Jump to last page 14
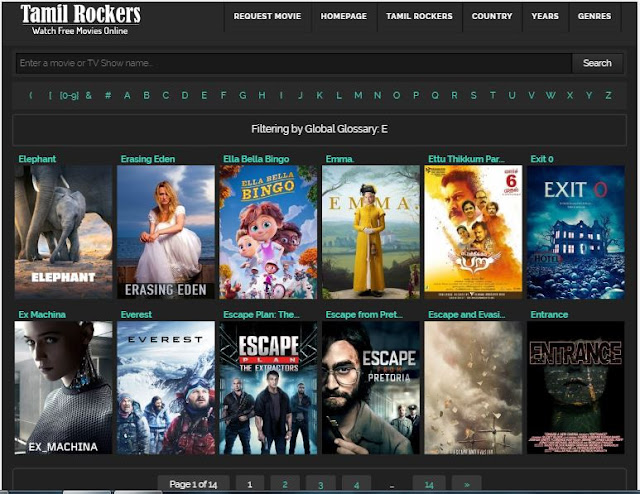Viewport: 640px width, 494px height. pyautogui.click(x=429, y=485)
